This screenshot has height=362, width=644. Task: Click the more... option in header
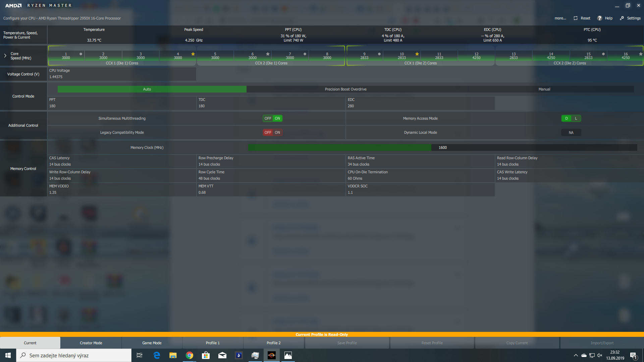560,18
